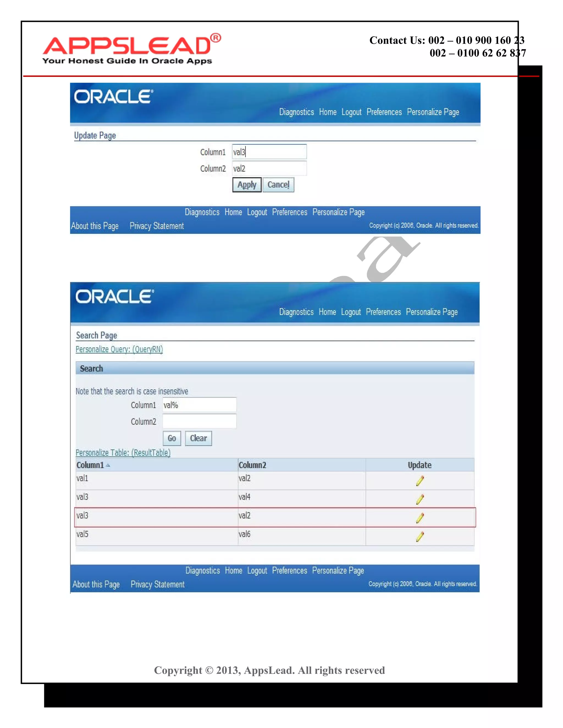Image resolution: width=563 pixels, height=728 pixels.
Task: Click Preferences in the Update Page header
Action: pyautogui.click(x=384, y=112)
